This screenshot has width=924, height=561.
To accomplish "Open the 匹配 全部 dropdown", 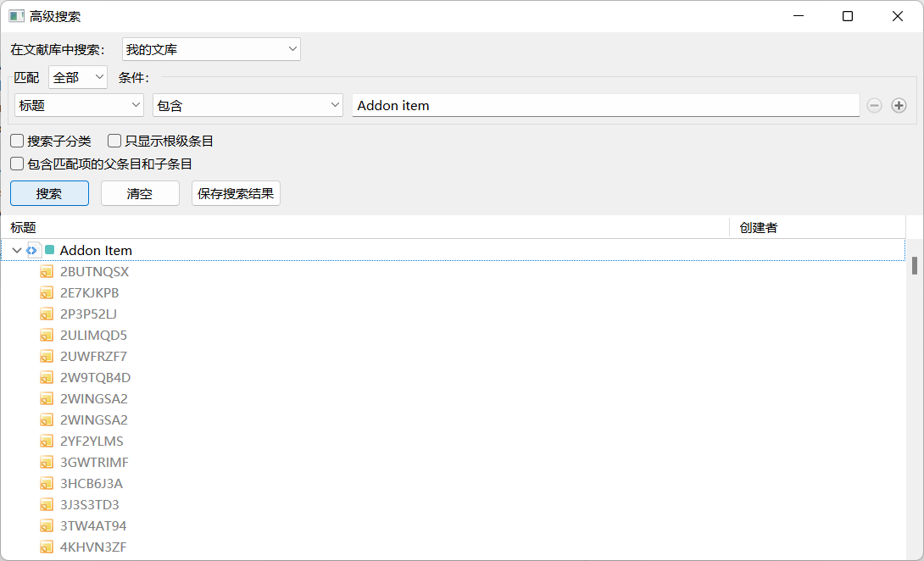I will [78, 77].
